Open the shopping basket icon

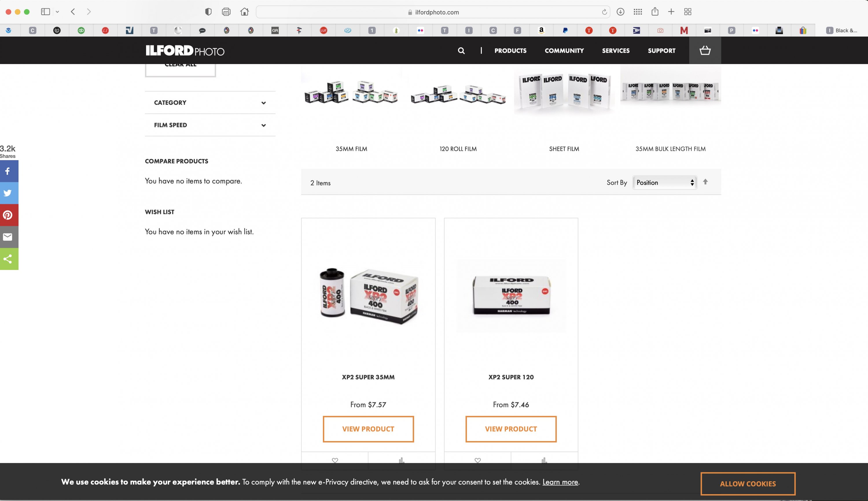[705, 50]
